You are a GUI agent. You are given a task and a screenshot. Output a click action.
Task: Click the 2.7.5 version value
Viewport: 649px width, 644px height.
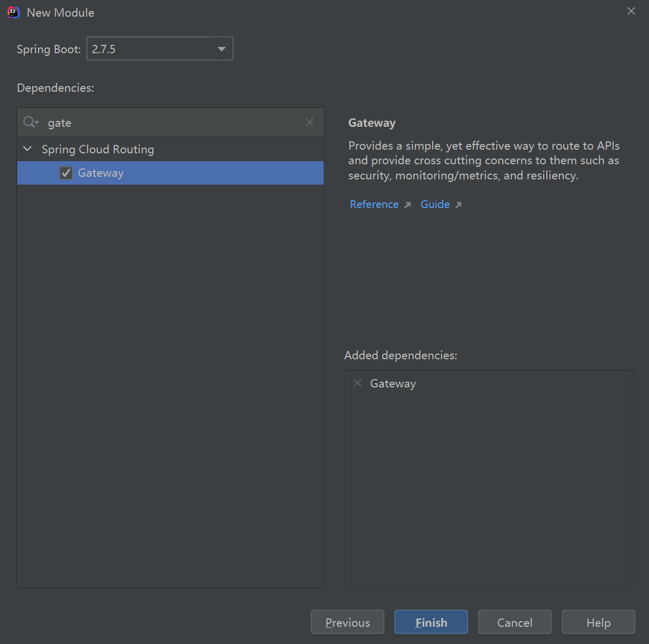pyautogui.click(x=104, y=49)
